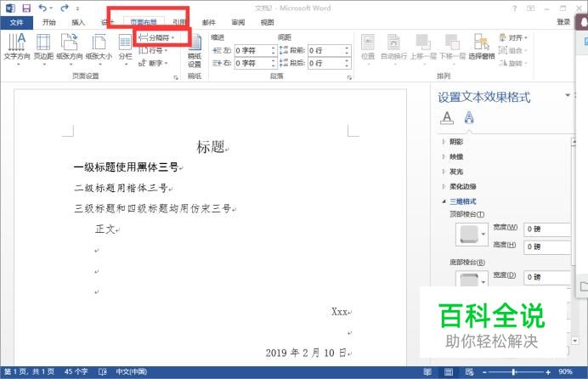Click the 分栏 columns icon
Image resolution: width=588 pixels, height=379 pixels.
(x=125, y=48)
